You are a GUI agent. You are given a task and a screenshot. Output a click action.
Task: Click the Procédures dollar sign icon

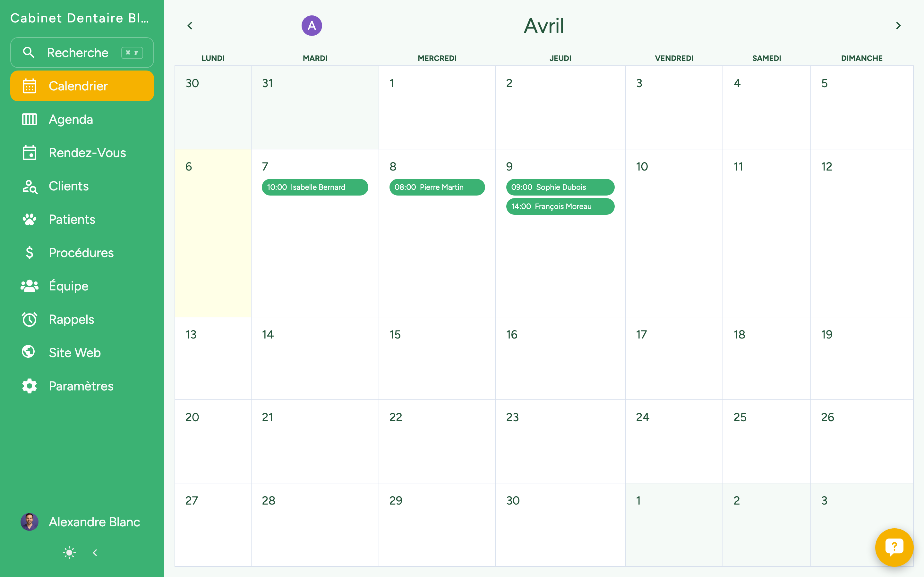(x=30, y=253)
